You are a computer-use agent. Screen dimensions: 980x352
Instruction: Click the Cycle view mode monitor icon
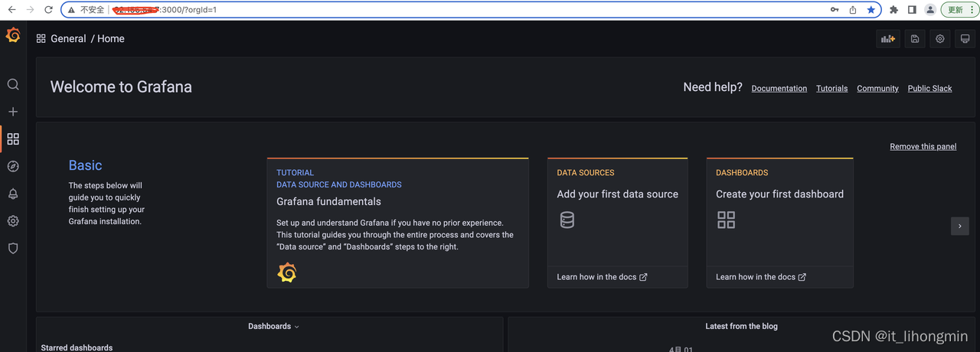click(965, 39)
